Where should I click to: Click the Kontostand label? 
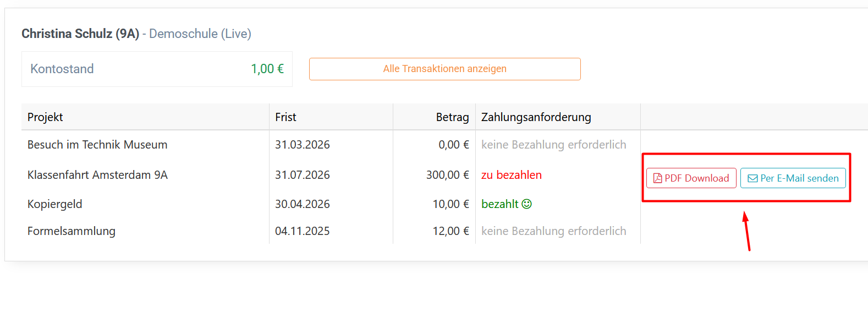[62, 69]
